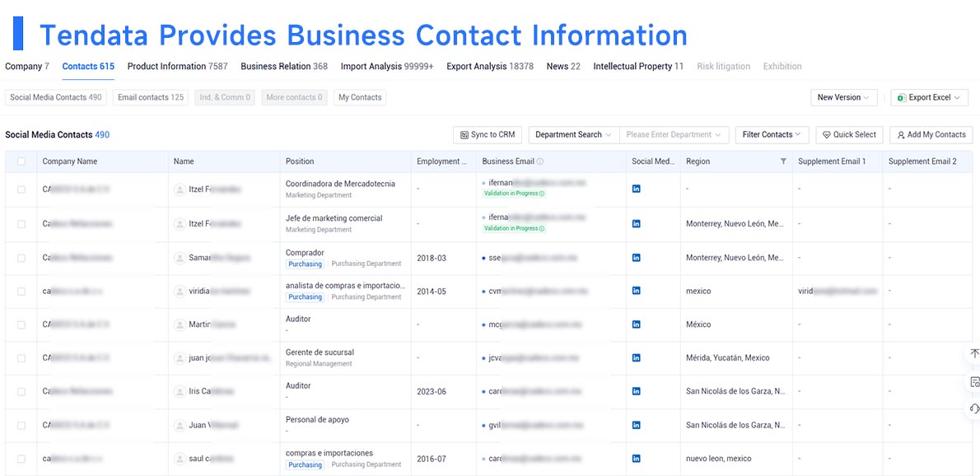Open the Filter Contacts dropdown
This screenshot has width=980, height=476.
772,134
